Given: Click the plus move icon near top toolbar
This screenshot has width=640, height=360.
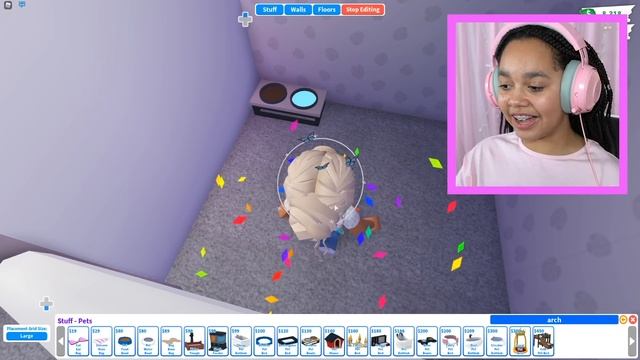Looking at the screenshot, I should (245, 19).
